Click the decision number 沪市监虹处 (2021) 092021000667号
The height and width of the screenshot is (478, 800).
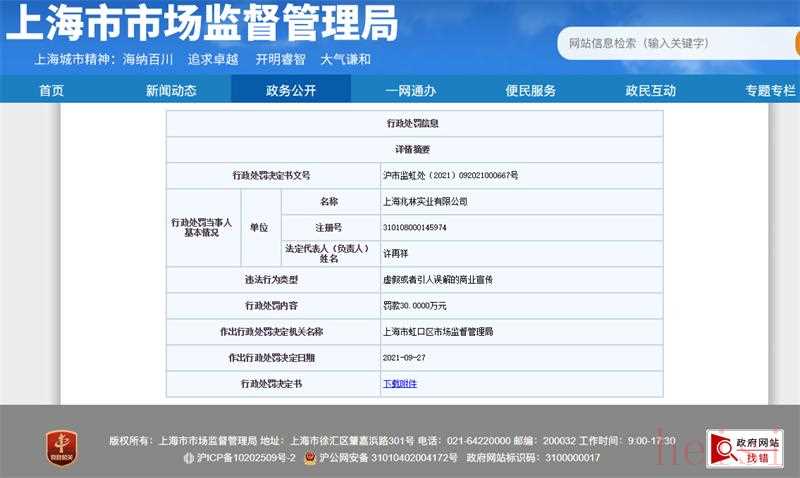[x=451, y=175]
